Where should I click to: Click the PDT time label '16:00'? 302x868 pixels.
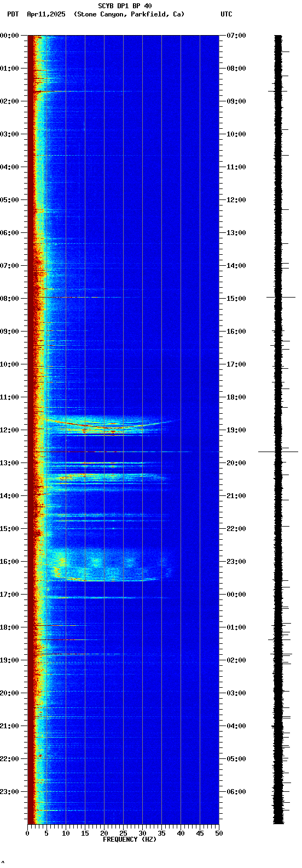(x=10, y=562)
